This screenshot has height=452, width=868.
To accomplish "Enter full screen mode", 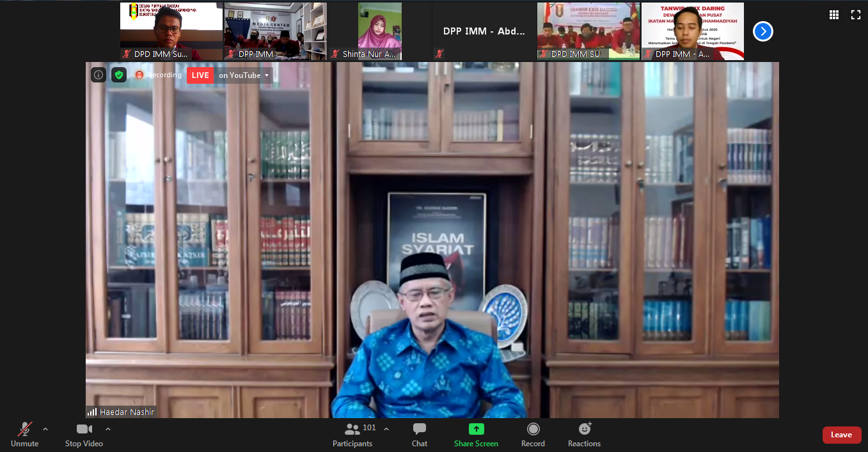I will click(855, 15).
